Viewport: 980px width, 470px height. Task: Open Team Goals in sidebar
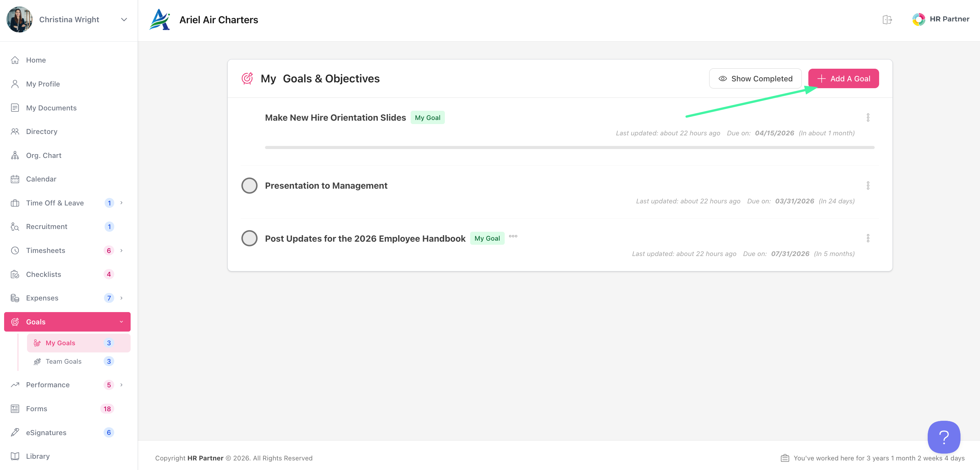[x=64, y=361]
